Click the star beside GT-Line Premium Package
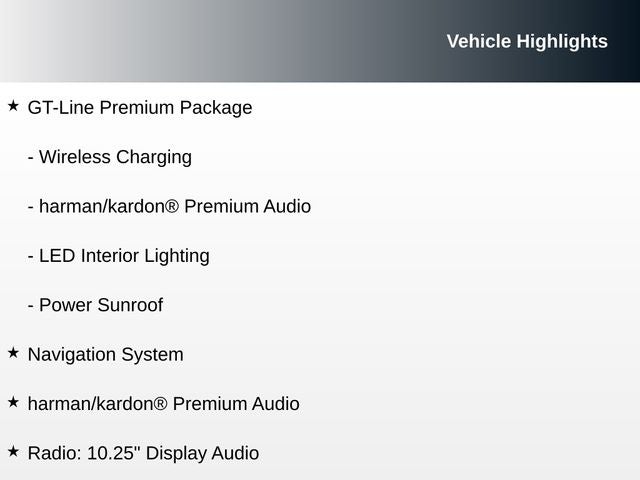Screen dimensions: 640x480 tap(13, 105)
